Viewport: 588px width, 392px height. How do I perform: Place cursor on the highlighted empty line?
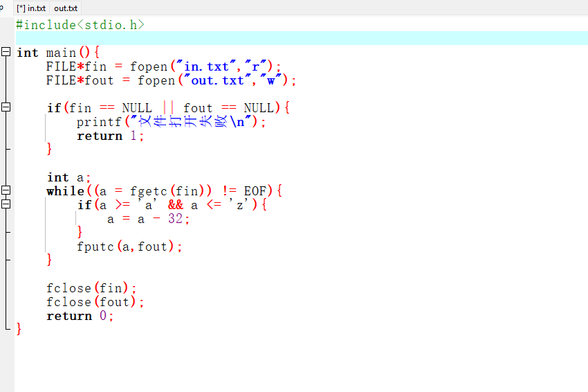click(x=302, y=38)
